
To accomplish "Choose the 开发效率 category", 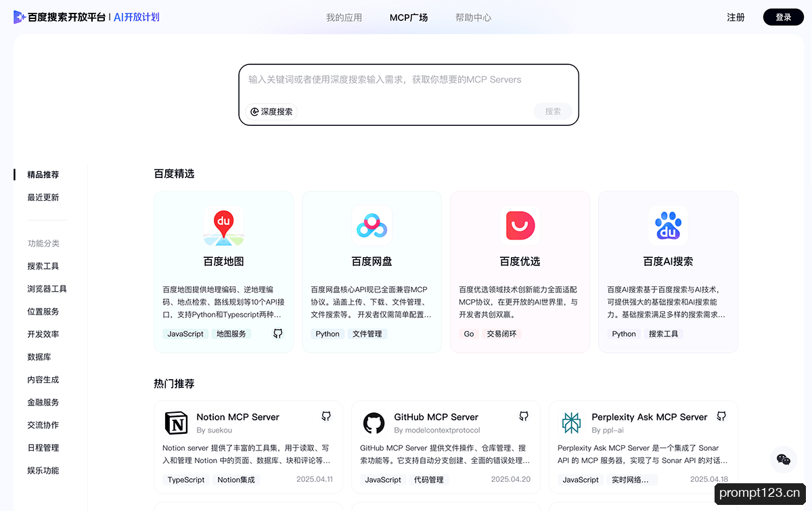I will tap(43, 334).
